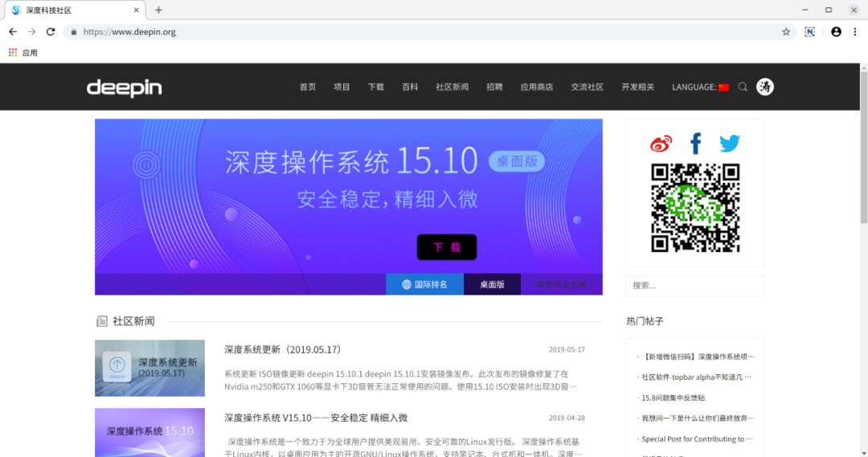Open the 交流社区 menu item
The width and height of the screenshot is (868, 457).
(588, 87)
